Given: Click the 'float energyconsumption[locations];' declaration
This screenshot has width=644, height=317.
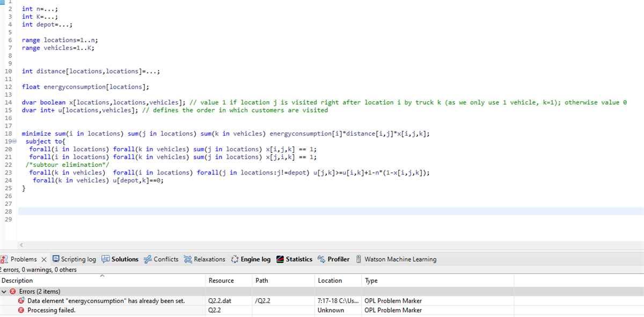Looking at the screenshot, I should click(85, 86).
